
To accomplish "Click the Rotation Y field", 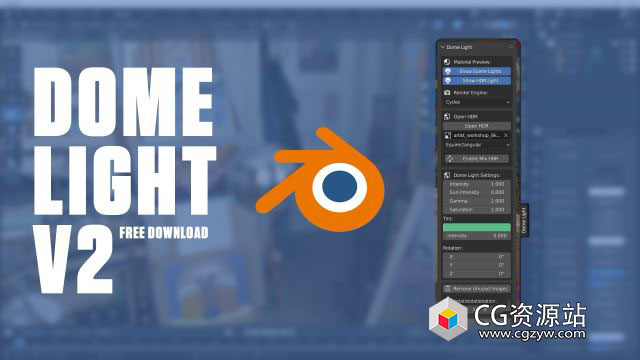I will (476, 265).
